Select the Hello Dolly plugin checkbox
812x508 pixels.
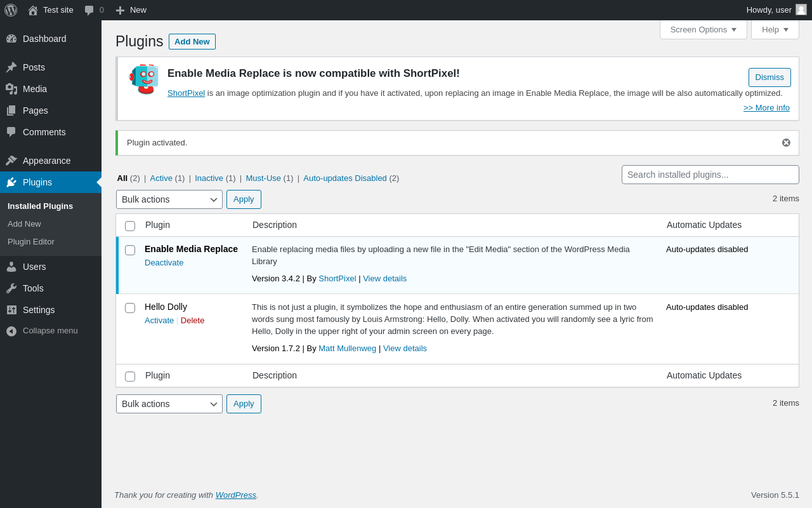pos(130,308)
